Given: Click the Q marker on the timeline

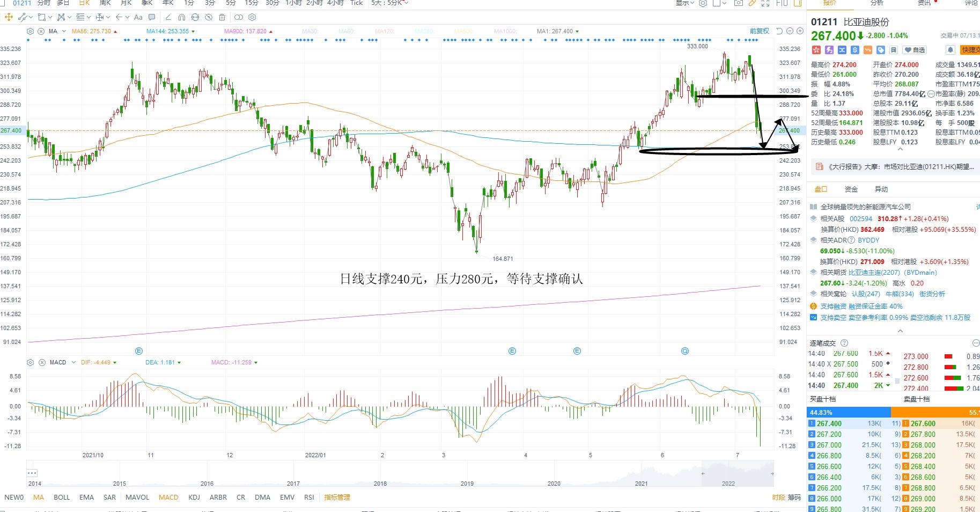Looking at the screenshot, I should click(685, 351).
